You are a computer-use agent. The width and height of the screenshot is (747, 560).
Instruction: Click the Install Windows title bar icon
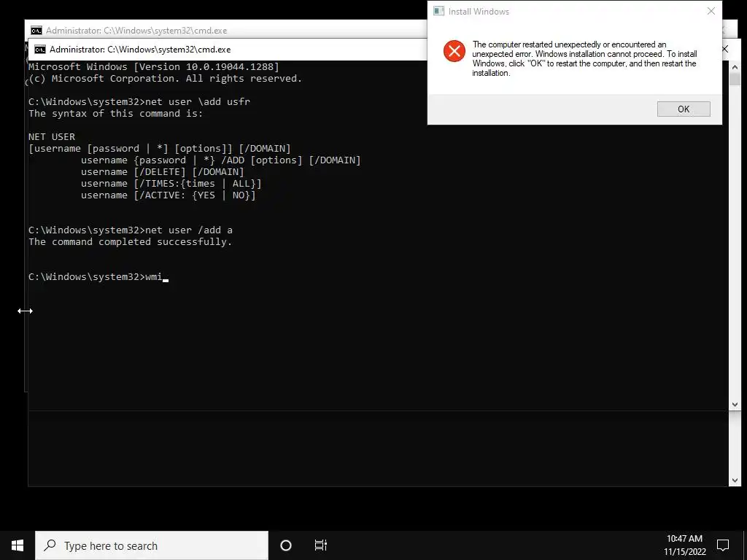click(438, 12)
